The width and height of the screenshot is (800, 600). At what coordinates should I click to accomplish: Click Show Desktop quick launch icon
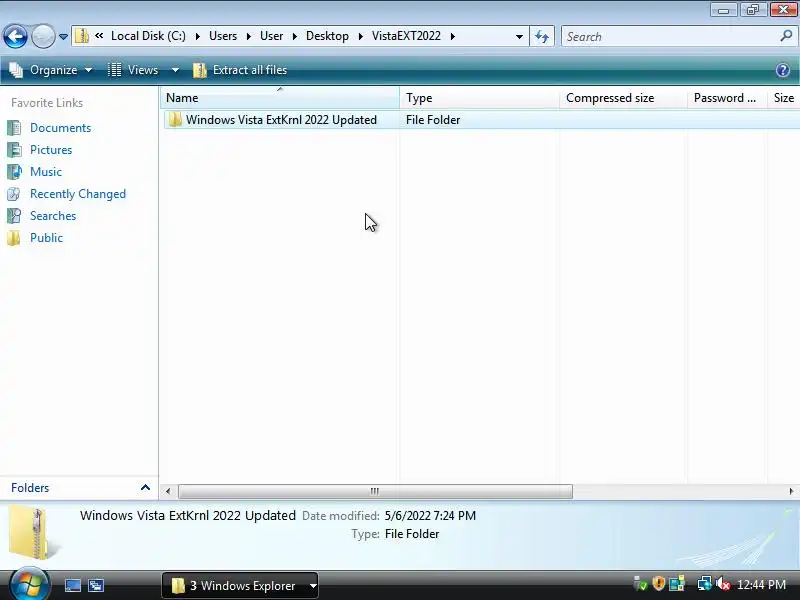[x=72, y=585]
